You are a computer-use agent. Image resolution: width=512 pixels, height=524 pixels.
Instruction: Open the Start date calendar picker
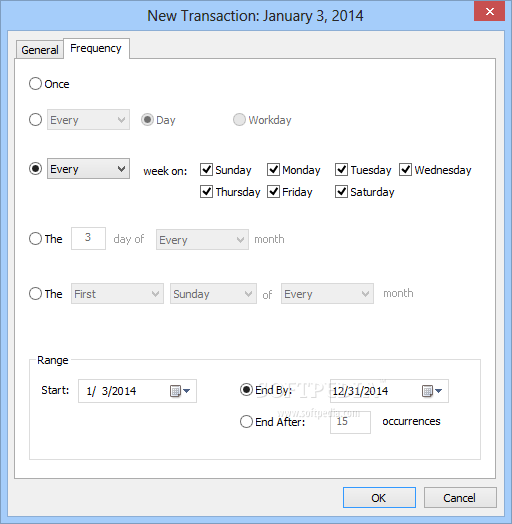[180, 391]
